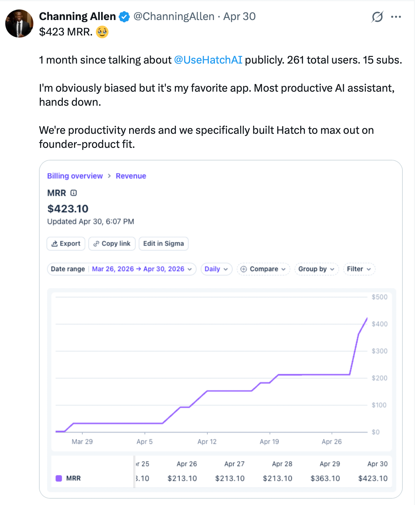Click the $423.10 value under Apr 30
420x505 pixels.
tap(373, 478)
